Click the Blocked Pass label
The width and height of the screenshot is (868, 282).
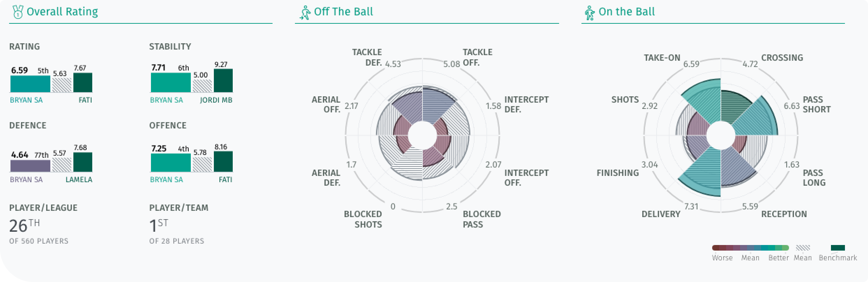482,219
